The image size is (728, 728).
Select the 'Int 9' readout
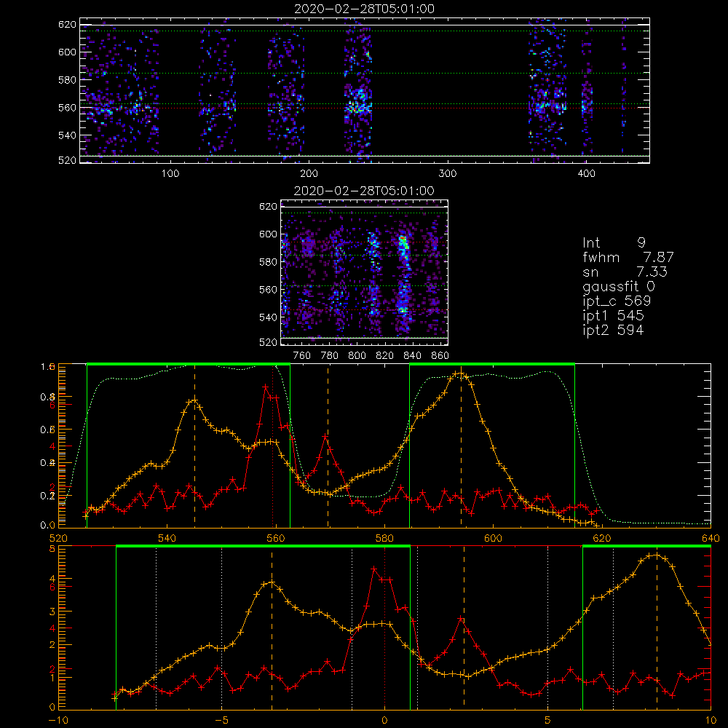pos(614,243)
